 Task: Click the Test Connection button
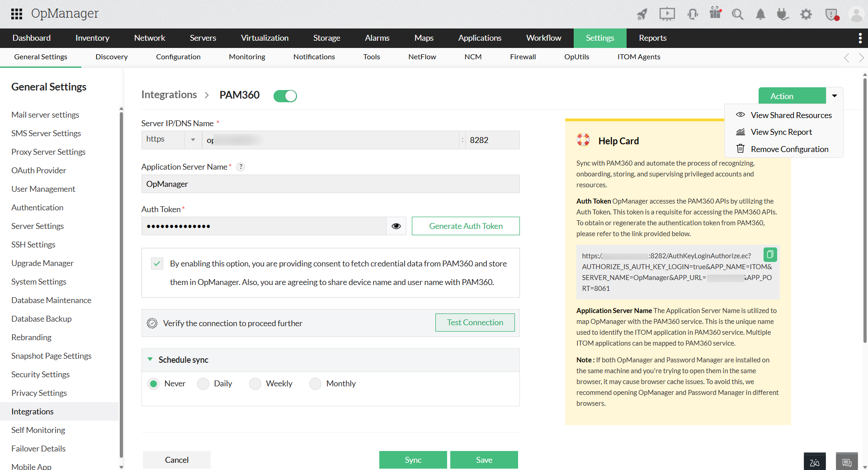coord(475,323)
